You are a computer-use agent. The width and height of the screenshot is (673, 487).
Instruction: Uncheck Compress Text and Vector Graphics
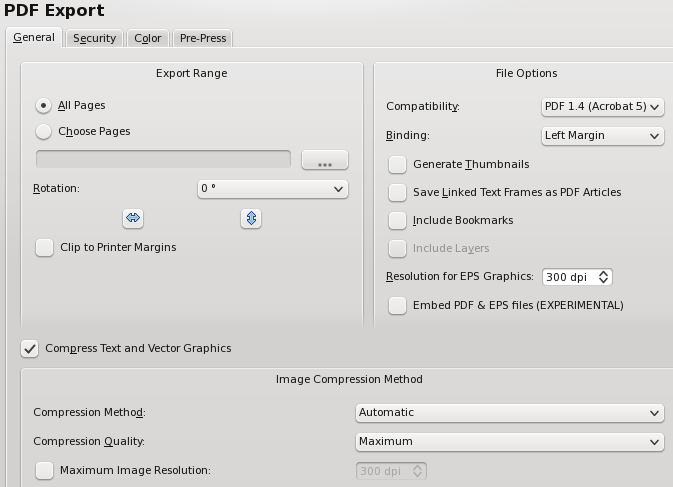pyautogui.click(x=30, y=348)
